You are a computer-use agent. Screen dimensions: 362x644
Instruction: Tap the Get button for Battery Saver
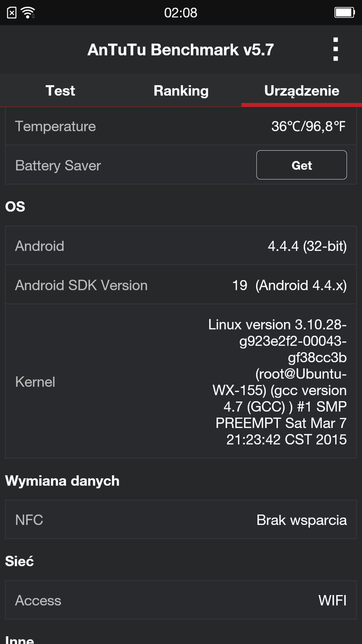(301, 165)
